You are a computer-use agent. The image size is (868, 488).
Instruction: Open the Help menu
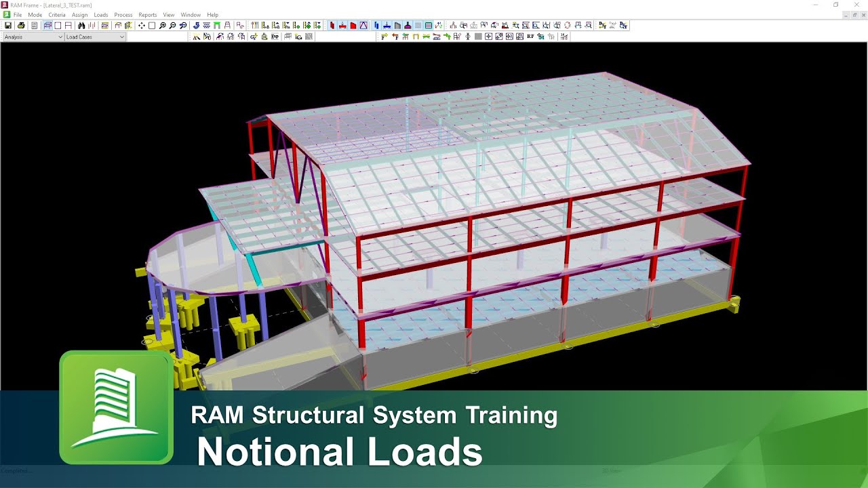pyautogui.click(x=212, y=14)
